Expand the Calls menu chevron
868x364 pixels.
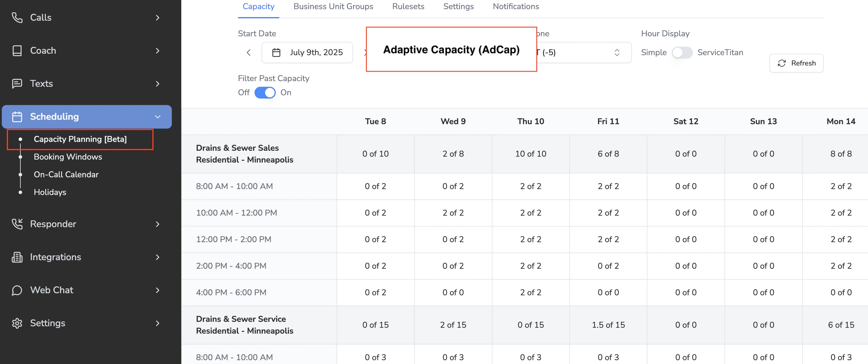point(157,17)
